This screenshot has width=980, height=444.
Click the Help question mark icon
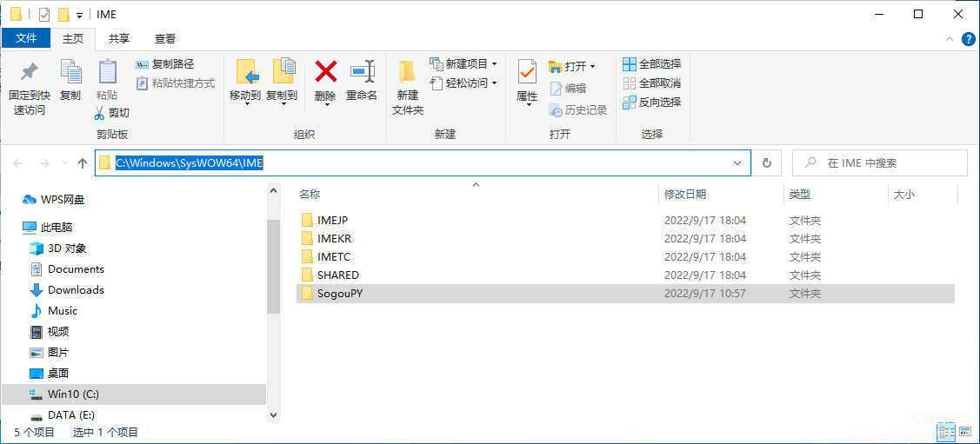[x=968, y=39]
